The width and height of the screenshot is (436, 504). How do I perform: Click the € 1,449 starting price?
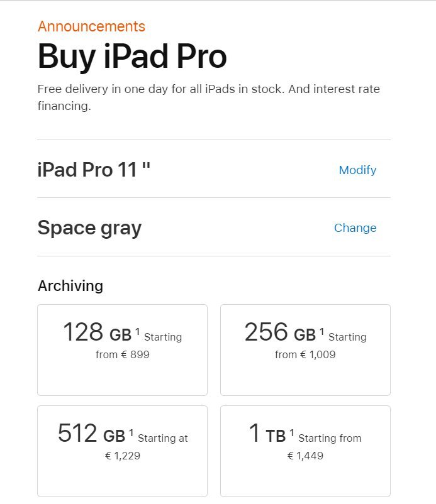306,456
